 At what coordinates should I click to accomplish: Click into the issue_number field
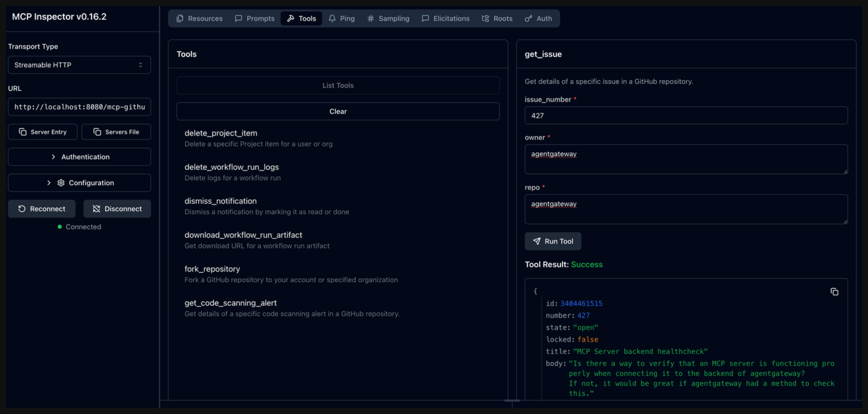[x=686, y=115]
